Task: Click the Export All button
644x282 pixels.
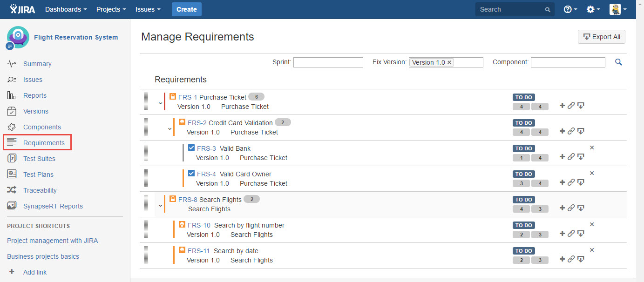Action: pos(601,37)
